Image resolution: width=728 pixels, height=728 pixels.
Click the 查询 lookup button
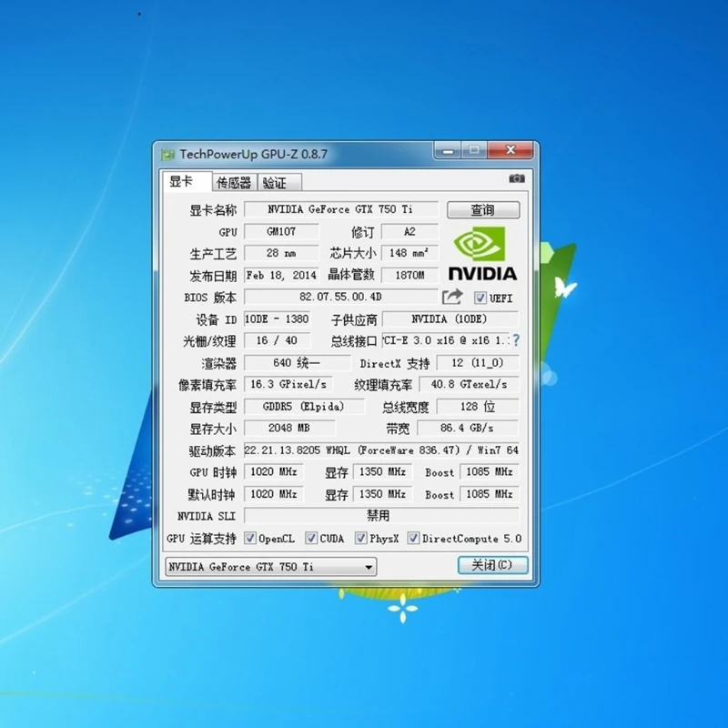483,209
